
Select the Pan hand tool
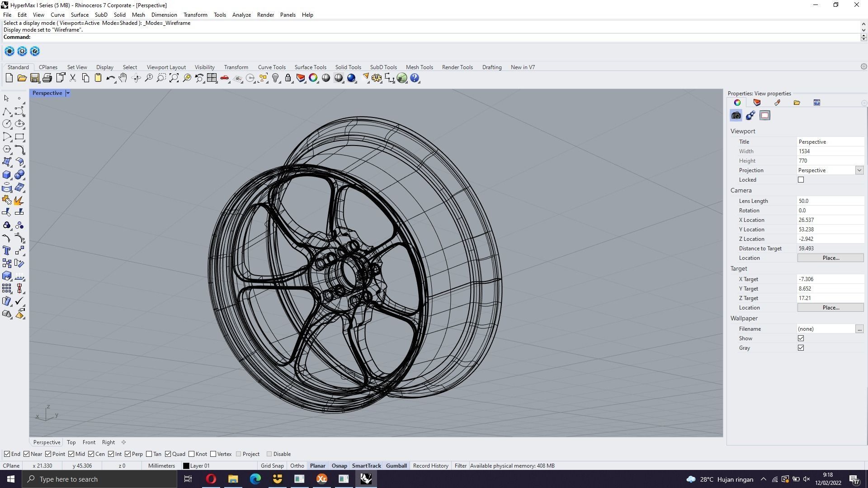[123, 78]
